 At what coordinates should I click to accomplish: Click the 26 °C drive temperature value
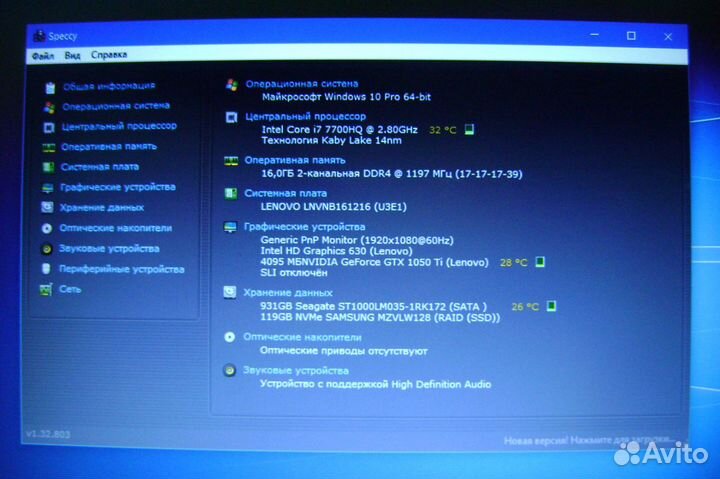pyautogui.click(x=525, y=307)
